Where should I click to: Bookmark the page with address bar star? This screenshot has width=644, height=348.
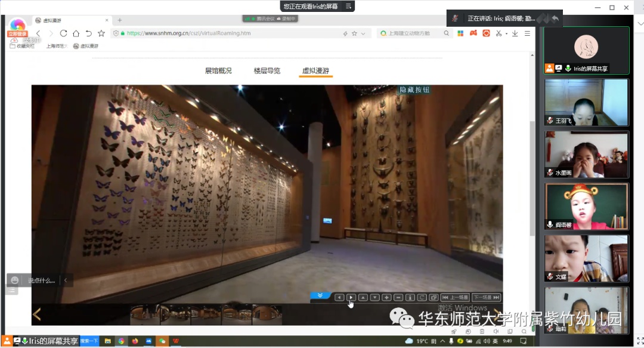pyautogui.click(x=354, y=33)
